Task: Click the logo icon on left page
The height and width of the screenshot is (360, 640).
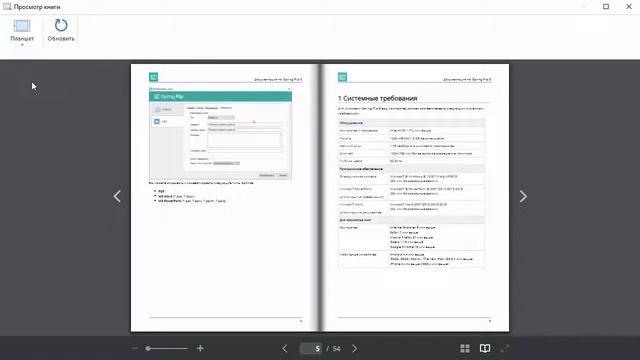Action: (153, 77)
